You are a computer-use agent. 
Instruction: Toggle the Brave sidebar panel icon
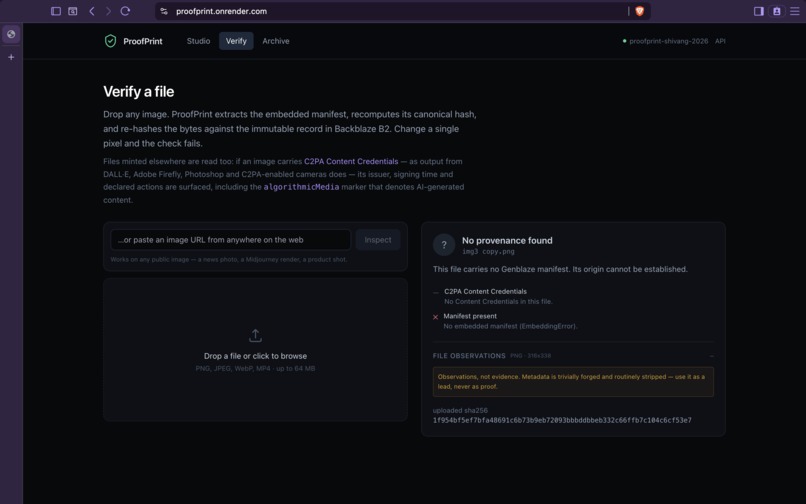coord(758,11)
